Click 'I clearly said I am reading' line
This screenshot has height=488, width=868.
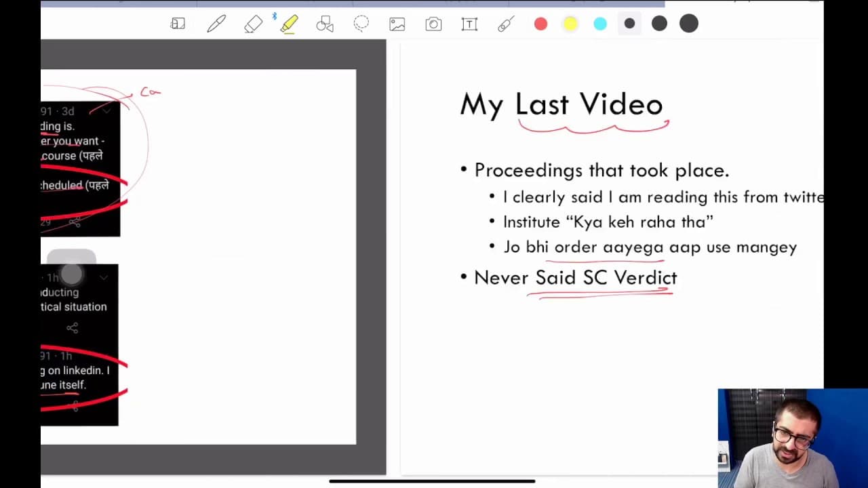coord(663,197)
